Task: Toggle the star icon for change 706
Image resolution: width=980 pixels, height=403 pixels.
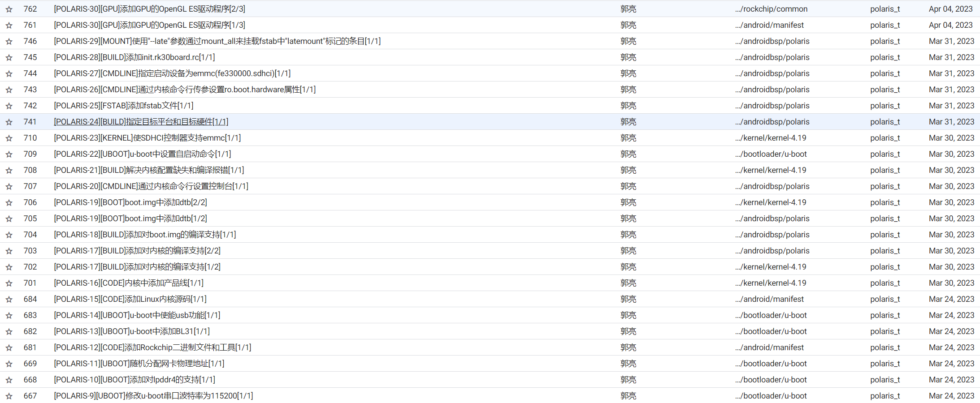Action: point(9,202)
